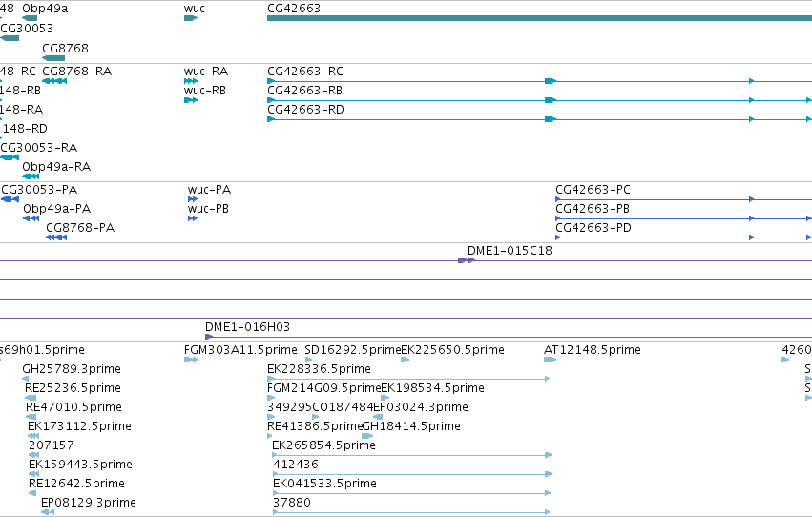
Task: Select the CG8768-PA protein glyph
Action: tap(56, 238)
